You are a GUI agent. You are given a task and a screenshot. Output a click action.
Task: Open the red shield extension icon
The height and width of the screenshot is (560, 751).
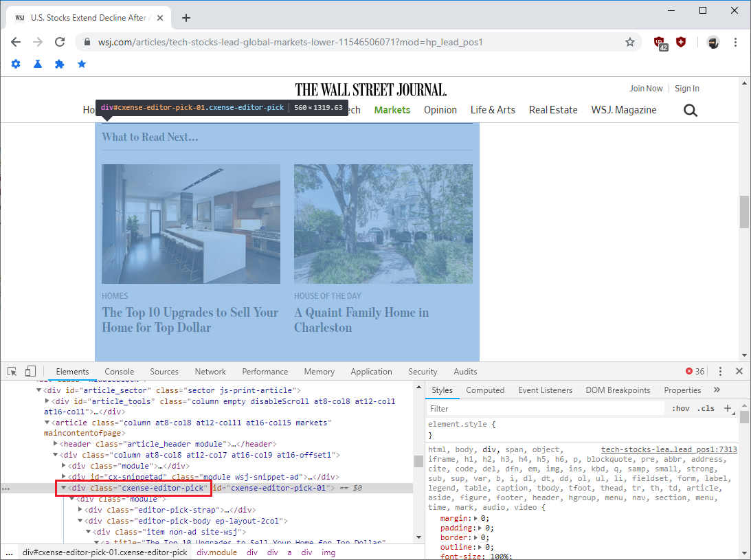point(681,42)
